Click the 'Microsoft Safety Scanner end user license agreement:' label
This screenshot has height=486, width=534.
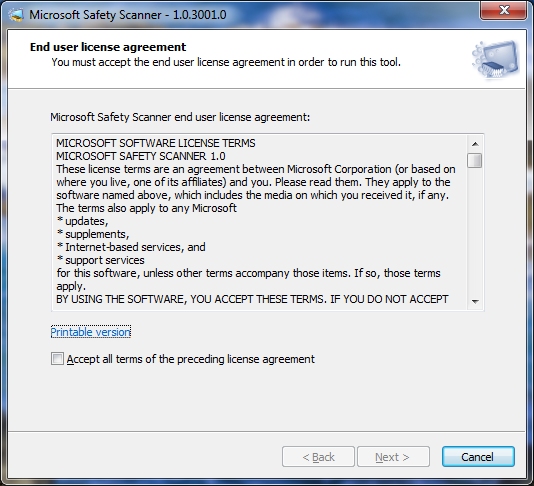click(180, 117)
